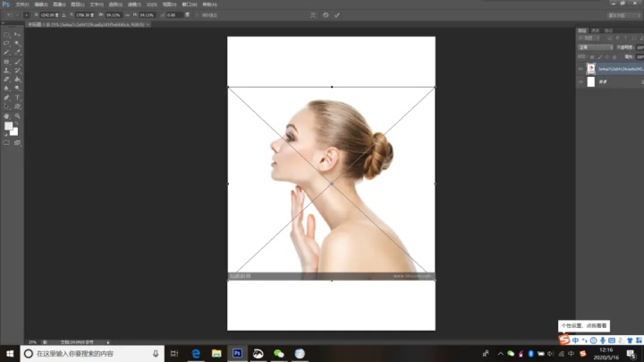Select the Pen tool
Screen dimensions: 644x362
pyautogui.click(x=6, y=97)
